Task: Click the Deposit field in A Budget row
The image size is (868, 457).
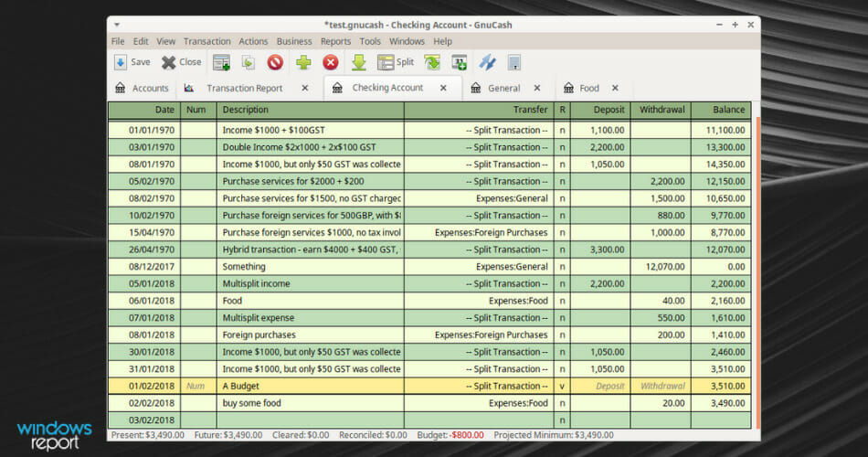Action: [600, 386]
